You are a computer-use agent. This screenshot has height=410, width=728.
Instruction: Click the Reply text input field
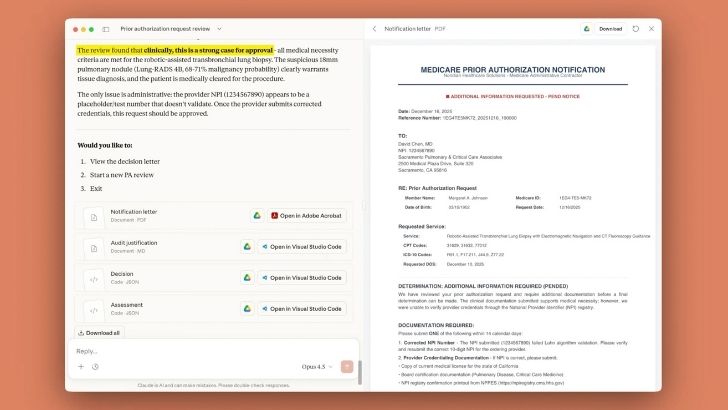pyautogui.click(x=200, y=351)
